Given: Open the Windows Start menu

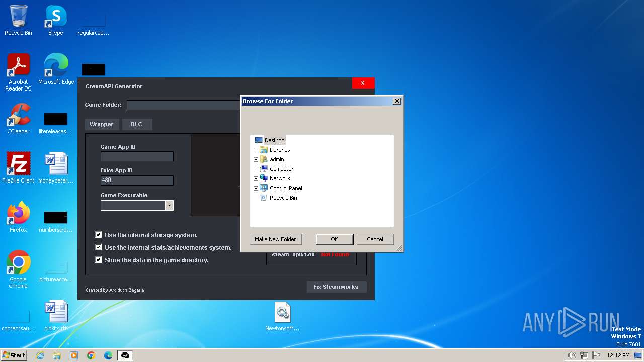Looking at the screenshot, I should click(14, 355).
